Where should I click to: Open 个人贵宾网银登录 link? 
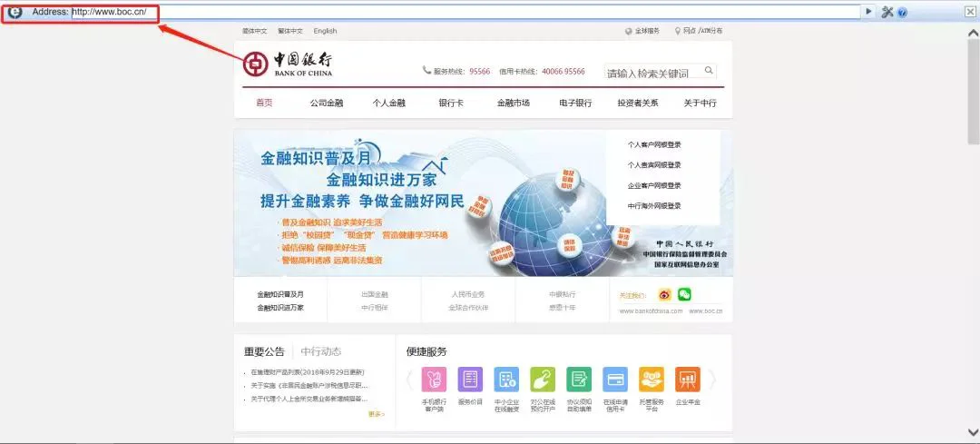pyautogui.click(x=653, y=165)
